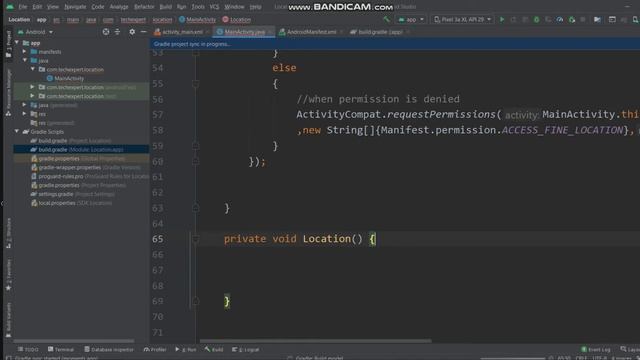Open the Android project view dropdown
The width and height of the screenshot is (640, 360).
click(35, 32)
